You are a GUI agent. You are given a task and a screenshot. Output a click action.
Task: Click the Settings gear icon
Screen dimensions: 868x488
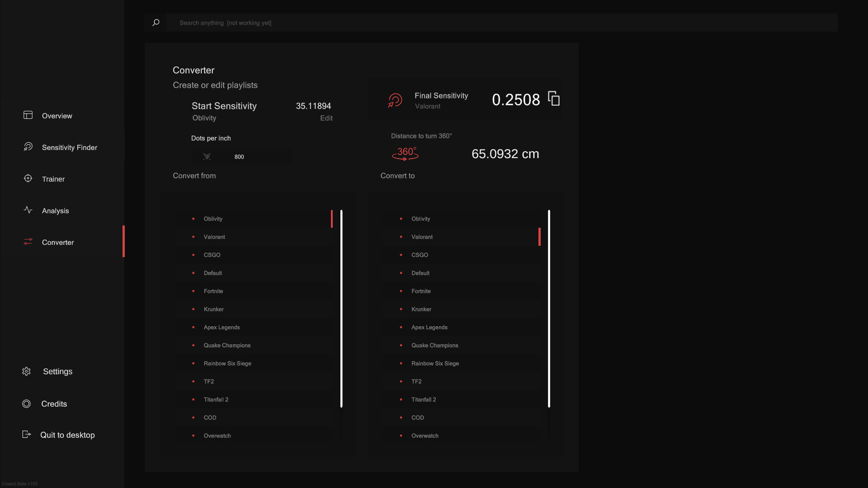pyautogui.click(x=27, y=371)
